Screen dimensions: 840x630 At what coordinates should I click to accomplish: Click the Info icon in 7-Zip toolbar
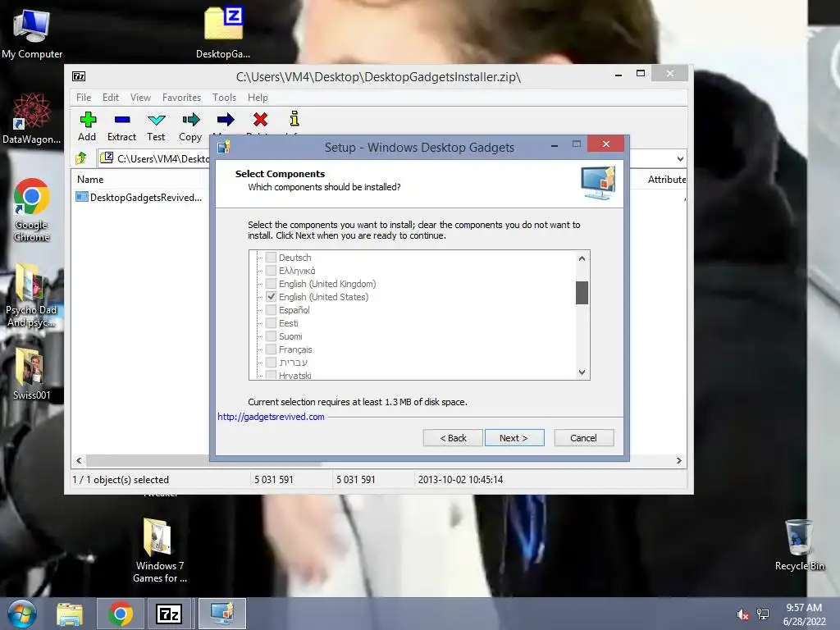tap(294, 119)
